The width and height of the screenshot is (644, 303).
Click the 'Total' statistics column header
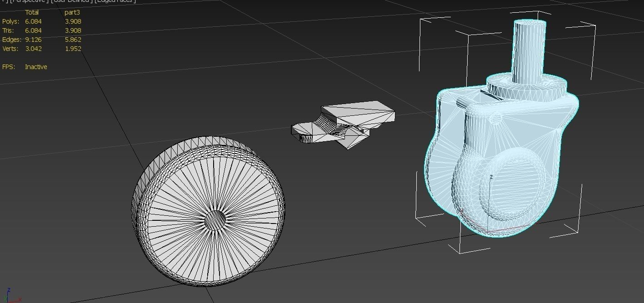(32, 12)
